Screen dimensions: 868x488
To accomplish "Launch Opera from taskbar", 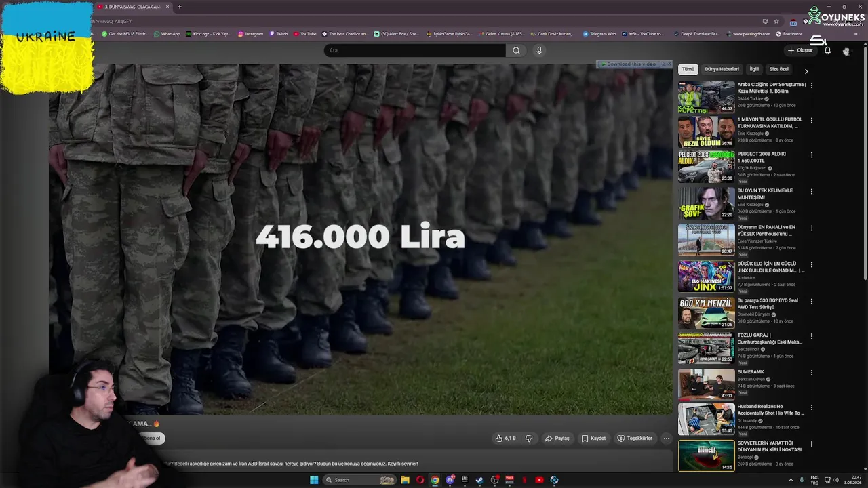I will pyautogui.click(x=420, y=480).
